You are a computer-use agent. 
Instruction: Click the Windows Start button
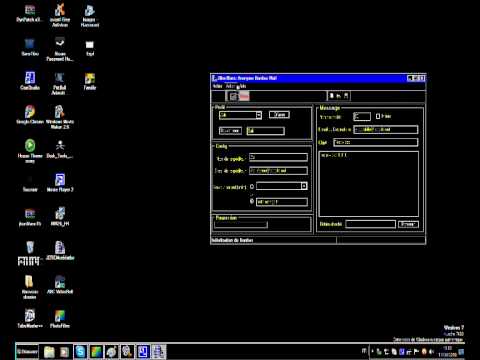pyautogui.click(x=27, y=352)
